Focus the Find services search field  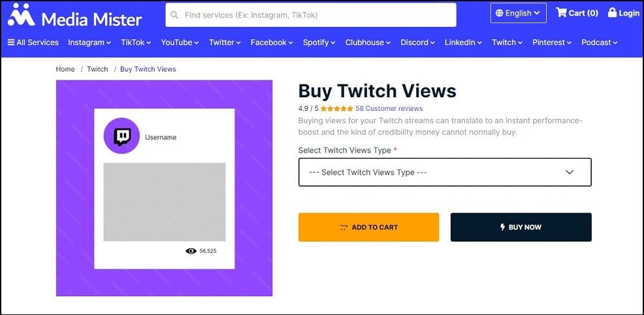(316, 15)
